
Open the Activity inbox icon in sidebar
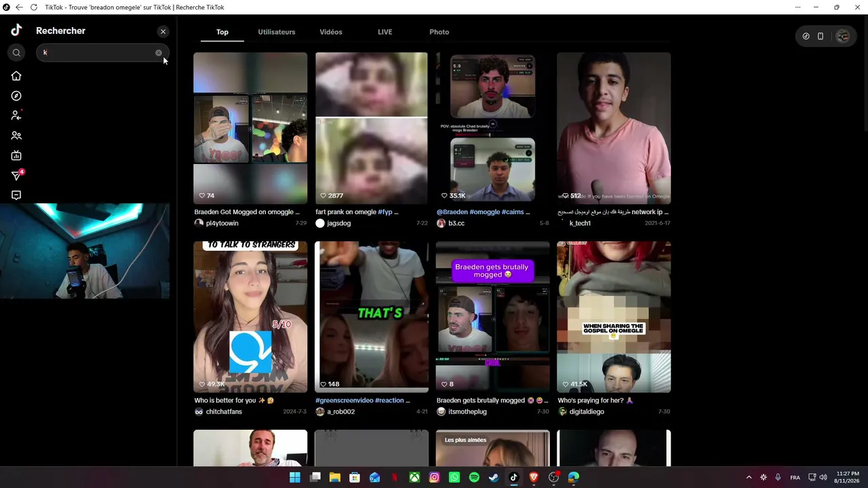(16, 195)
